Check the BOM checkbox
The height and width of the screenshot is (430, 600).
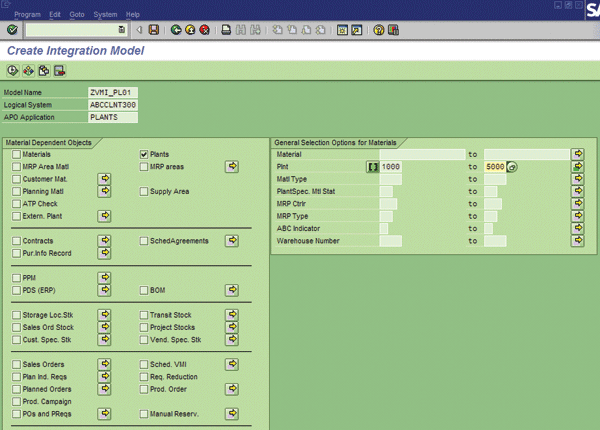tap(144, 290)
